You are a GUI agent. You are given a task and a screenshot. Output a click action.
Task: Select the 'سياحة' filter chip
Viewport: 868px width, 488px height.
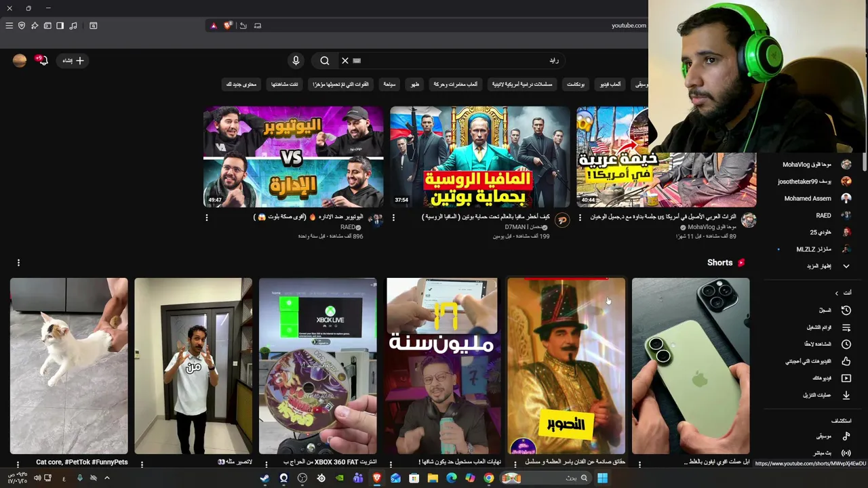click(x=389, y=84)
